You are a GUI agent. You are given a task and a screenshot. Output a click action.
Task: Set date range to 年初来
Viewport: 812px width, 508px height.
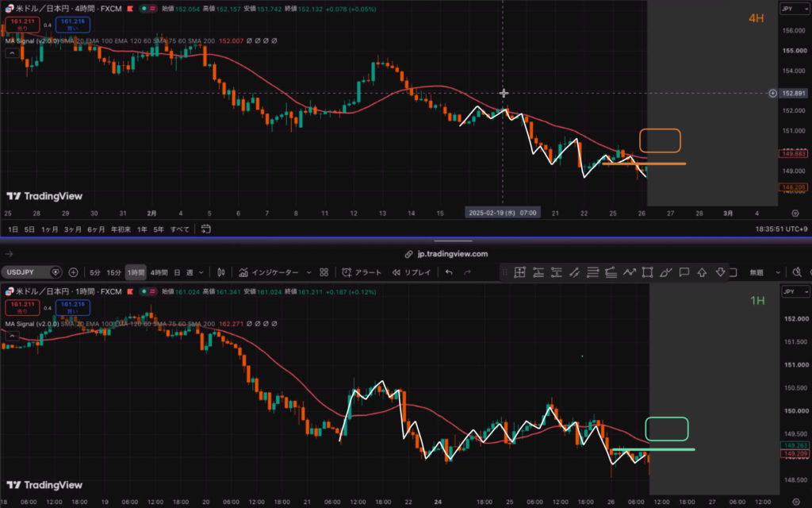pyautogui.click(x=121, y=229)
